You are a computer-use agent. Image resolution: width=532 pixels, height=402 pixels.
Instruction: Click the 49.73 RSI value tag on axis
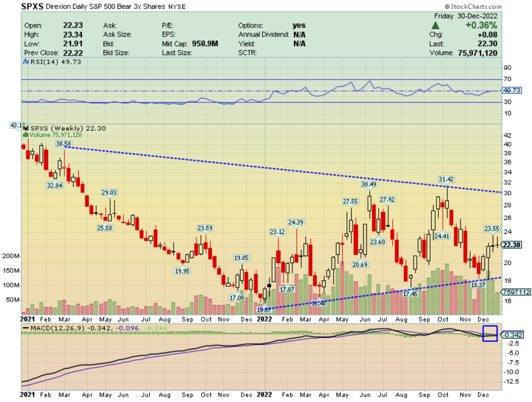tap(511, 90)
